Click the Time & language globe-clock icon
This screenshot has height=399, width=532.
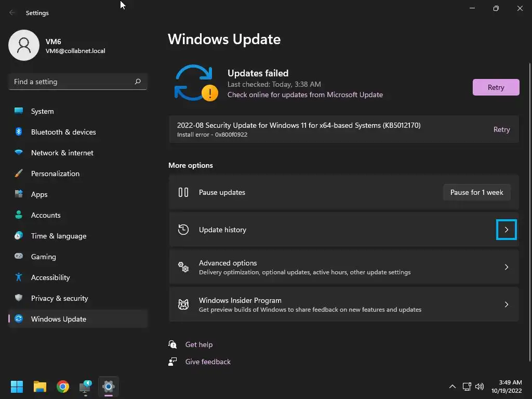tap(19, 235)
